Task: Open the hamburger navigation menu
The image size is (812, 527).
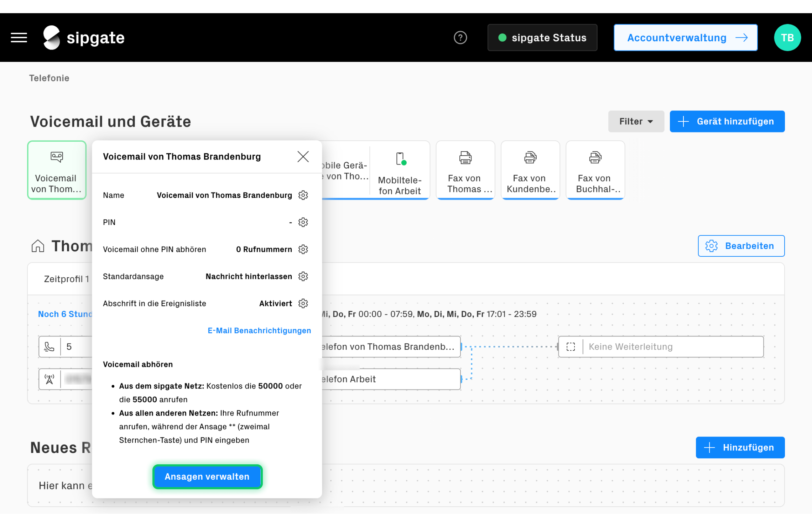Action: [x=19, y=37]
